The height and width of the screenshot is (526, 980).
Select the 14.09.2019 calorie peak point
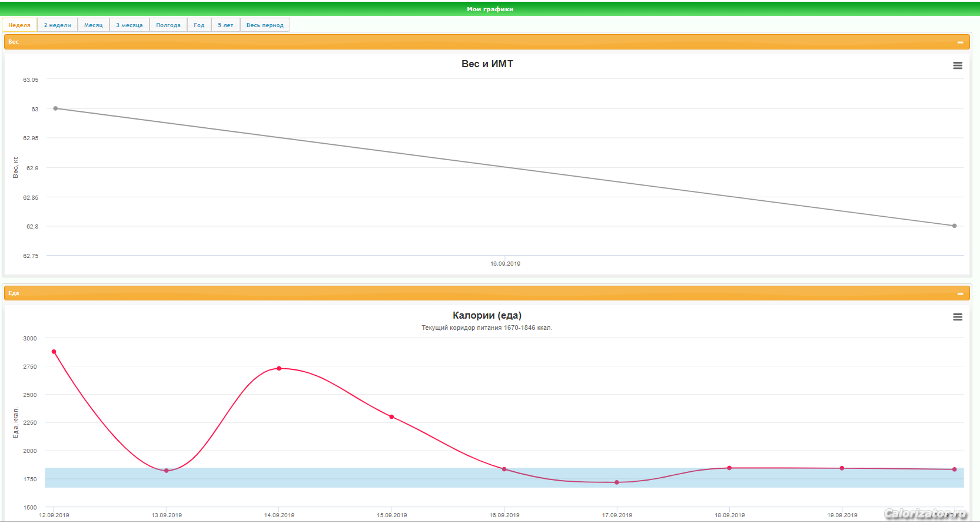tap(279, 369)
